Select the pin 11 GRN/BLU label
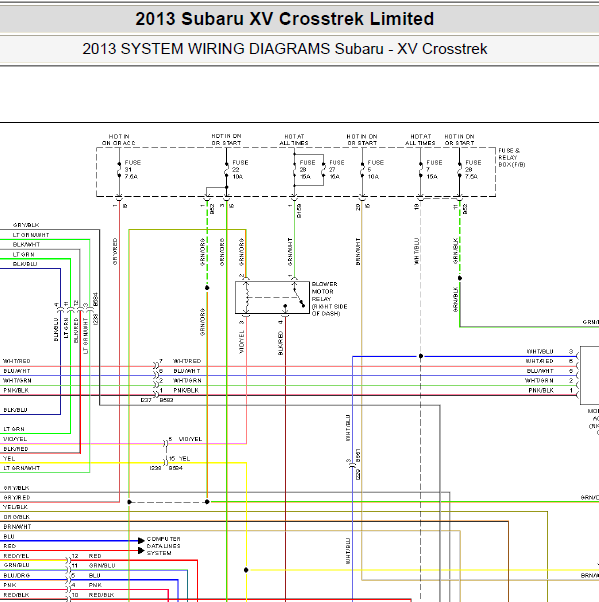Viewport: 599px width, 602px height. (x=93, y=566)
